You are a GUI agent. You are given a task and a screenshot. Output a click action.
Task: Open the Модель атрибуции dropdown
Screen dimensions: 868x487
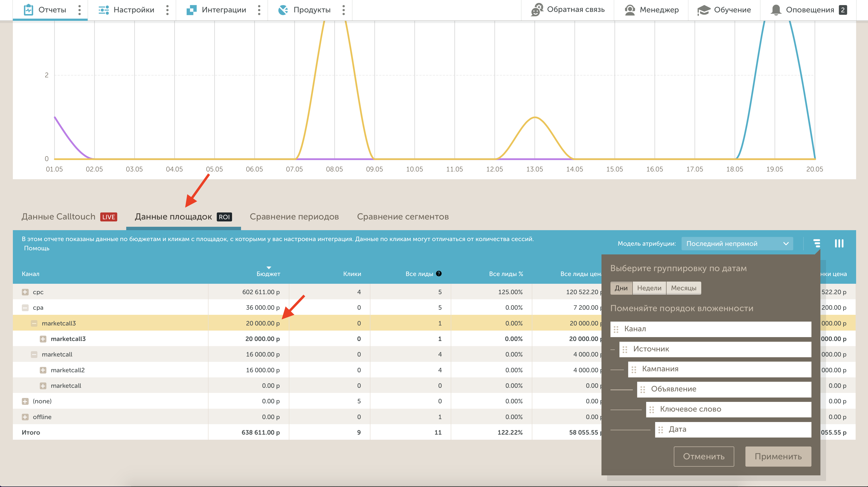pyautogui.click(x=737, y=243)
